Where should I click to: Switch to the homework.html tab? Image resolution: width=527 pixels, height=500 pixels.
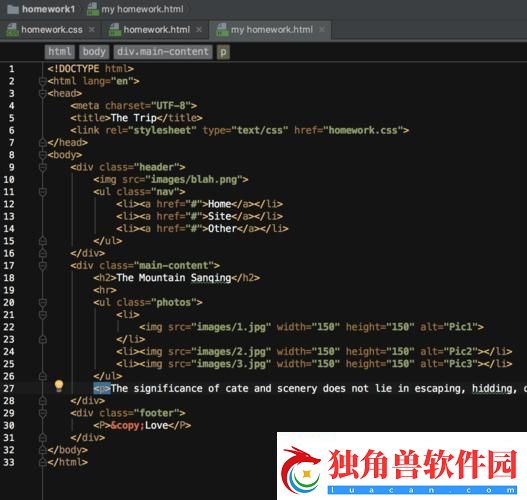point(157,30)
